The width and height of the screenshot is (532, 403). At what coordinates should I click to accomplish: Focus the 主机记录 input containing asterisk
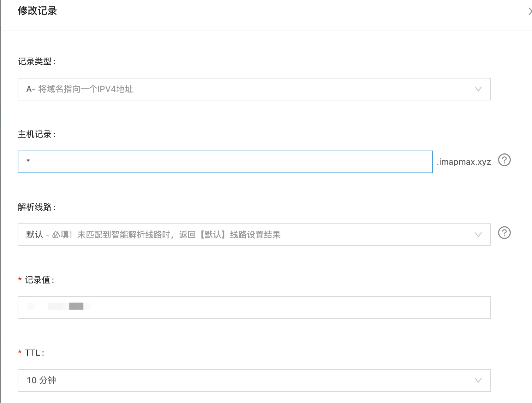click(x=225, y=162)
